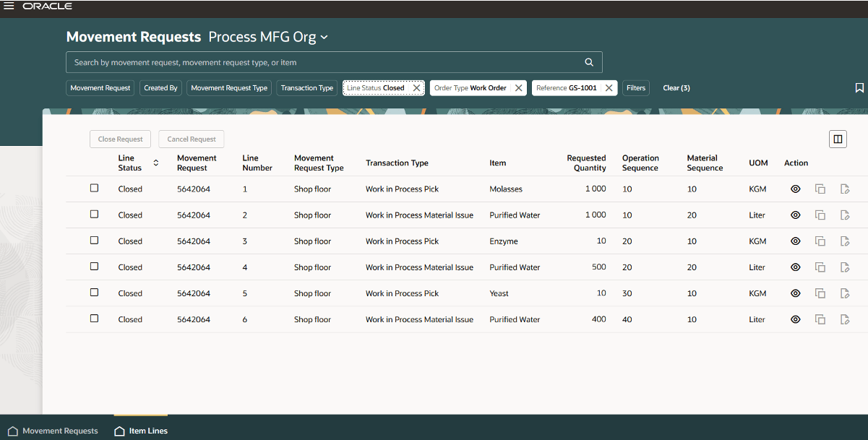This screenshot has width=868, height=440.
Task: Copy line 3 Enzyme row icon
Action: coord(820,241)
